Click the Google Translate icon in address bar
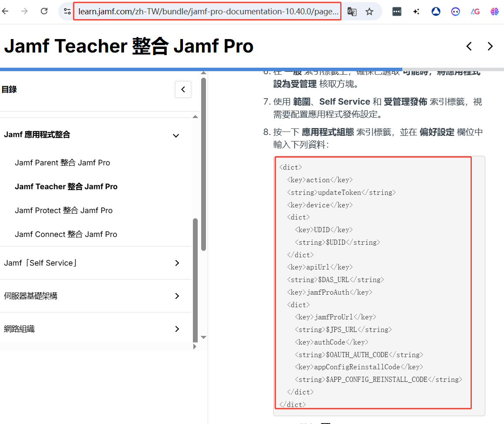Viewport: 504px width, 424px height. tap(352, 12)
